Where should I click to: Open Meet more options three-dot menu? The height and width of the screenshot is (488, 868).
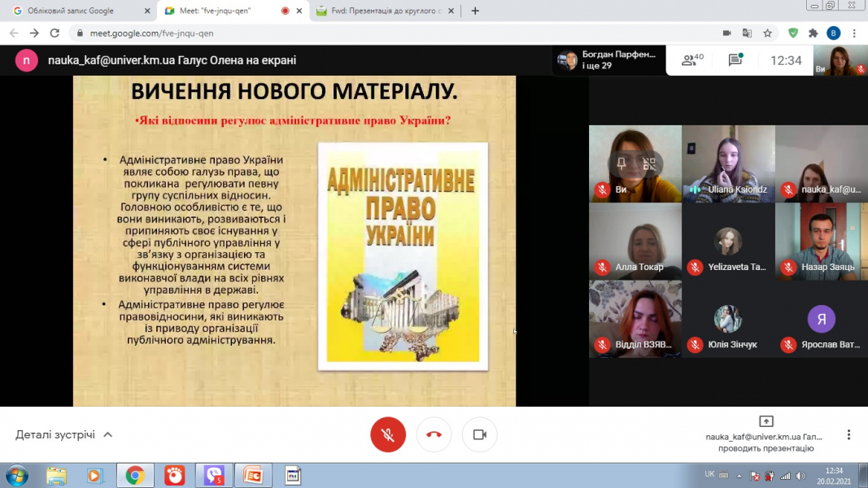(x=848, y=435)
